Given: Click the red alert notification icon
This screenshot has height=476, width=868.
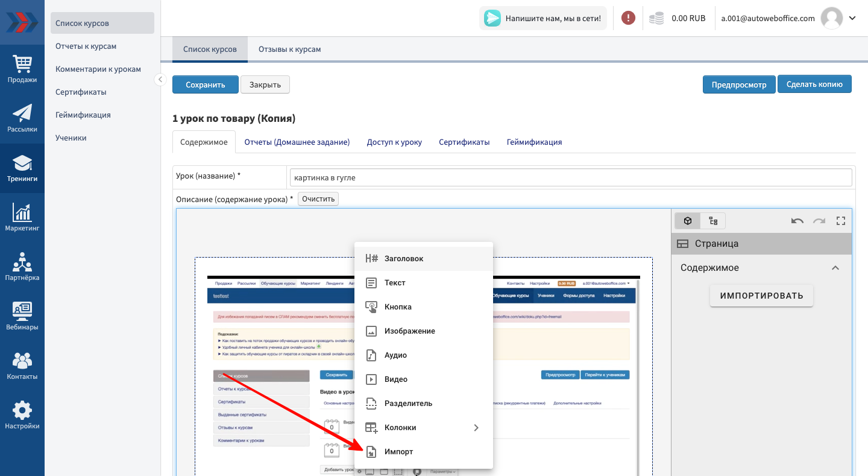Looking at the screenshot, I should 628,18.
